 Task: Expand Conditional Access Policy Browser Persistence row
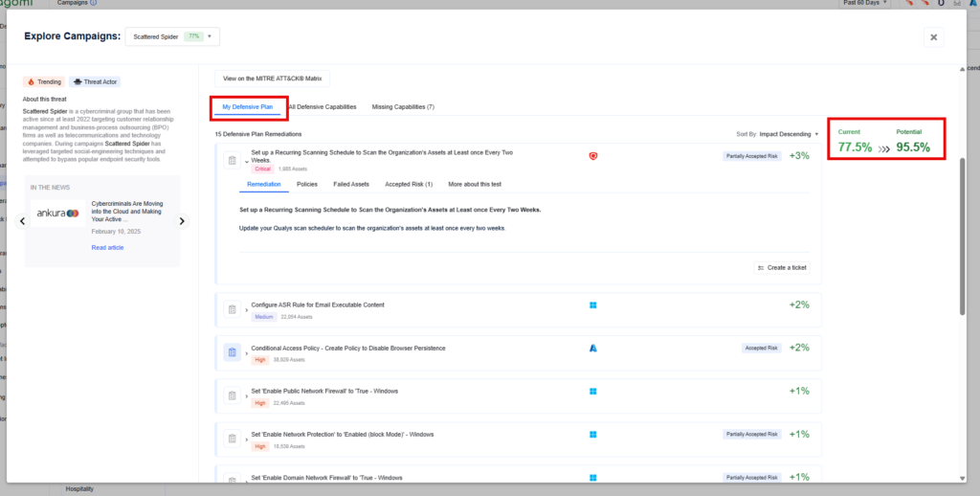[246, 353]
